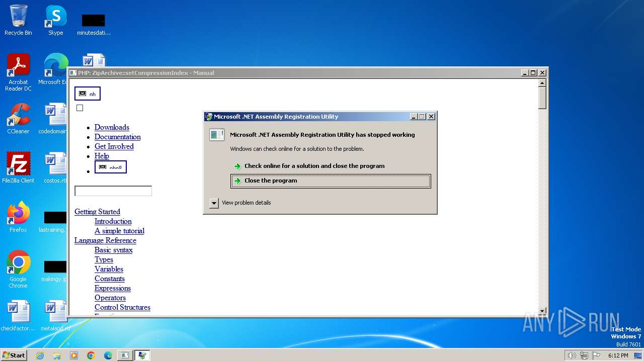Open the Downloads link
Image resolution: width=644 pixels, height=362 pixels.
tap(112, 127)
